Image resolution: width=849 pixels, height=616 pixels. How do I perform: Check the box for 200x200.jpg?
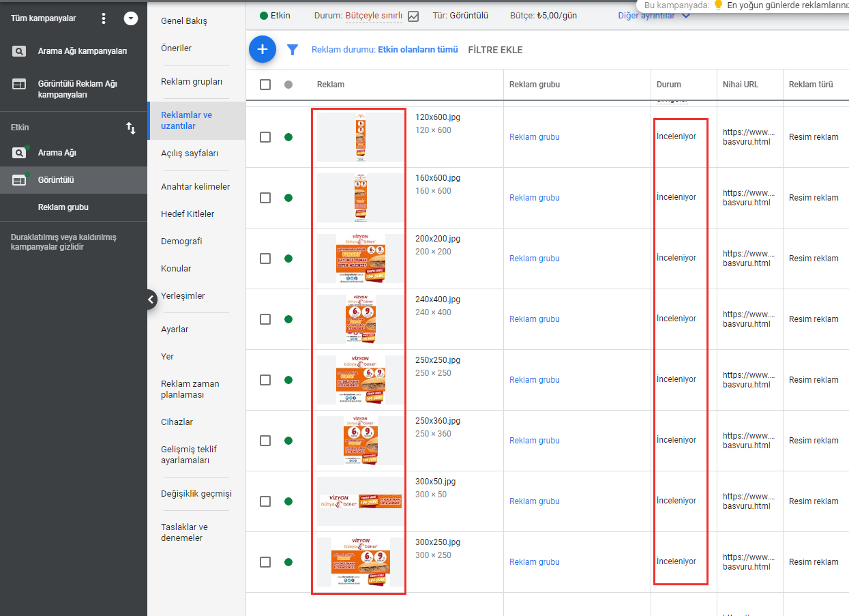tap(265, 259)
